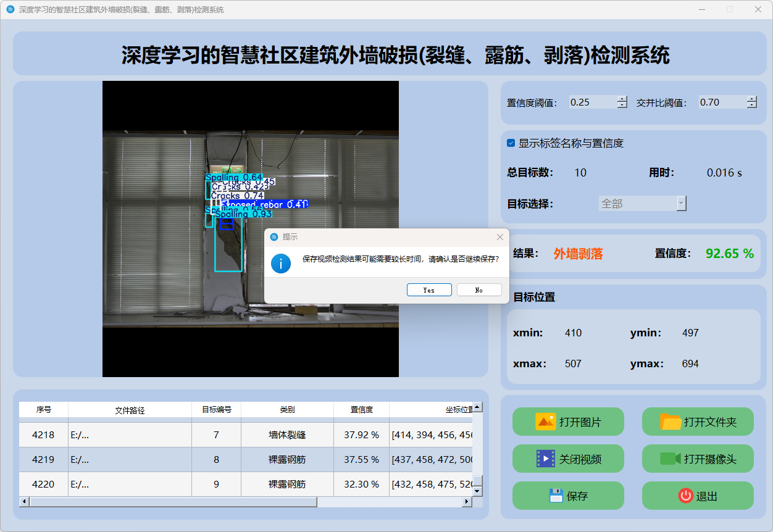Decrease the 交并比阈值 value with down arrow
773x532 pixels.
click(751, 106)
